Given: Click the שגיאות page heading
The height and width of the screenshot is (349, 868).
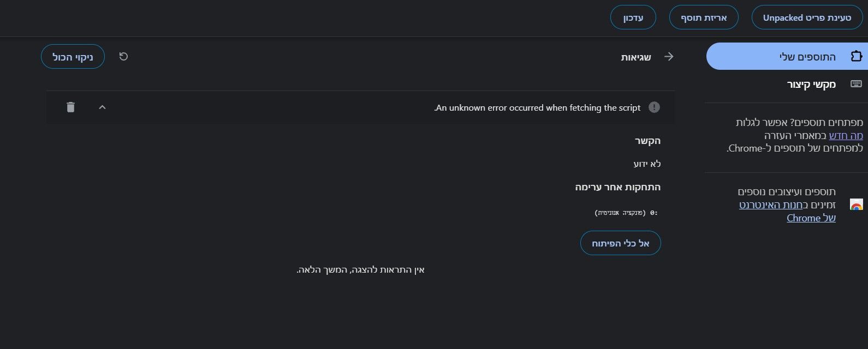Looking at the screenshot, I should (x=636, y=57).
